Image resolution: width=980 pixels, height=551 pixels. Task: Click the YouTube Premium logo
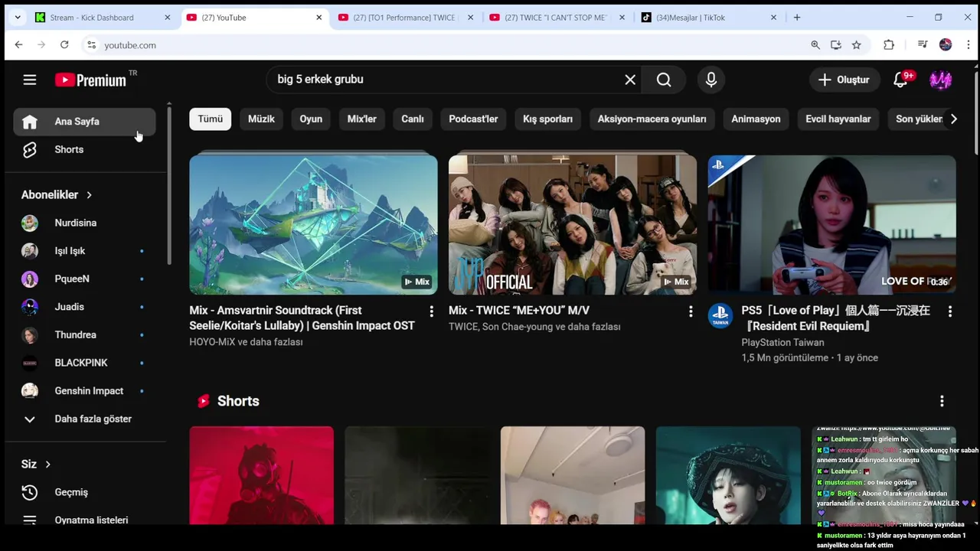pos(90,80)
